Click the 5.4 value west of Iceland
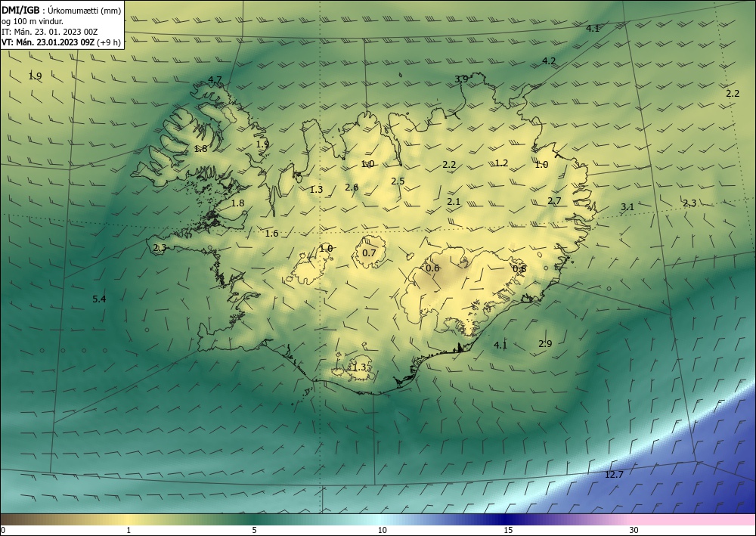756x536 pixels. coord(99,299)
